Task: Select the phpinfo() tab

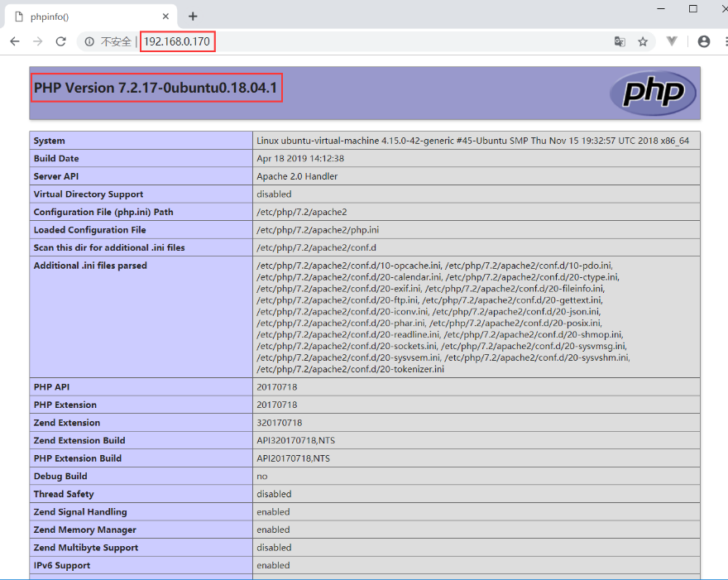Action: (90, 17)
